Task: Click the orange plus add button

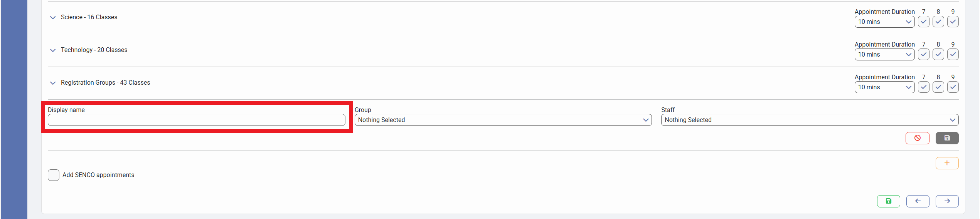Action: 947,163
